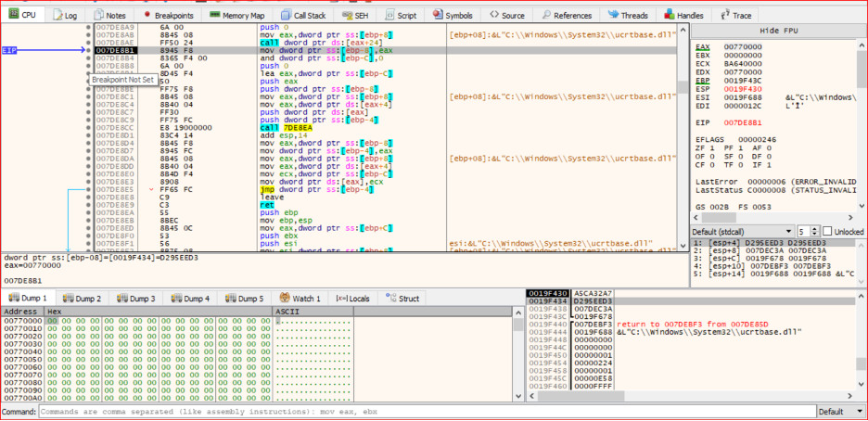Screen dimensions: 868x421
Task: Select the jmp dword ptr ss:[ebp-4] instruction
Action: point(316,190)
